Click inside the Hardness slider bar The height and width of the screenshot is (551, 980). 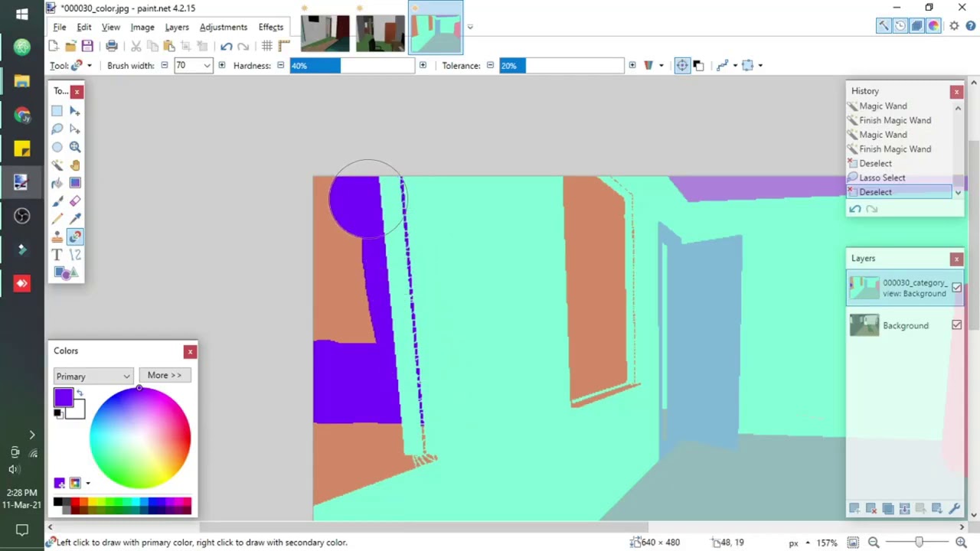click(352, 66)
